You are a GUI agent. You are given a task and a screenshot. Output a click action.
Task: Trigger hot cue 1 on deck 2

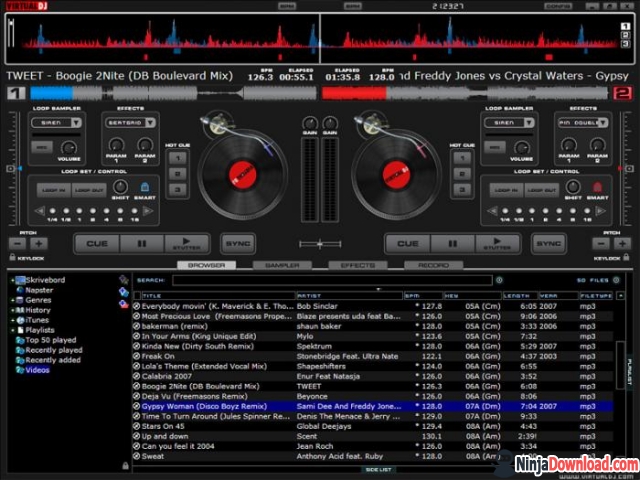coord(462,158)
